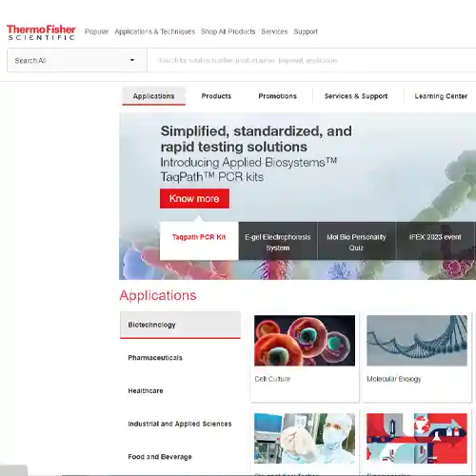Viewport: 476px width, 476px height.
Task: Open the Services & Support tab
Action: tap(356, 96)
